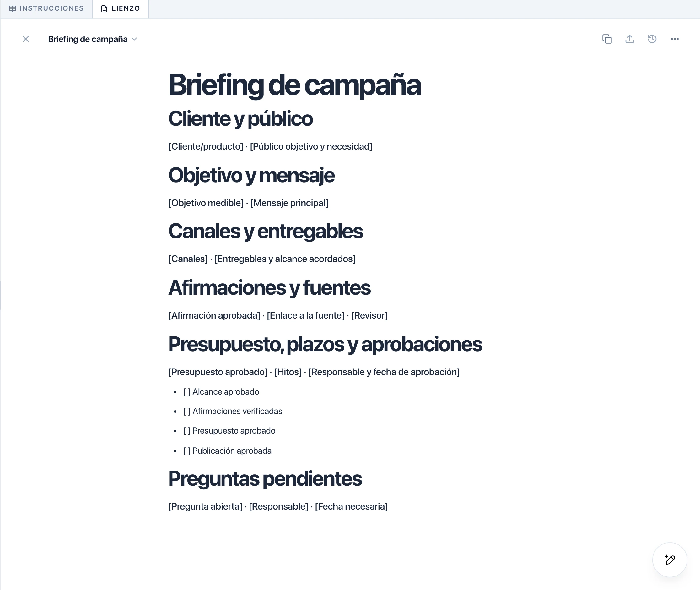Click the Afirmaciones verificadas checklist item
The height and width of the screenshot is (590, 700).
click(x=233, y=411)
